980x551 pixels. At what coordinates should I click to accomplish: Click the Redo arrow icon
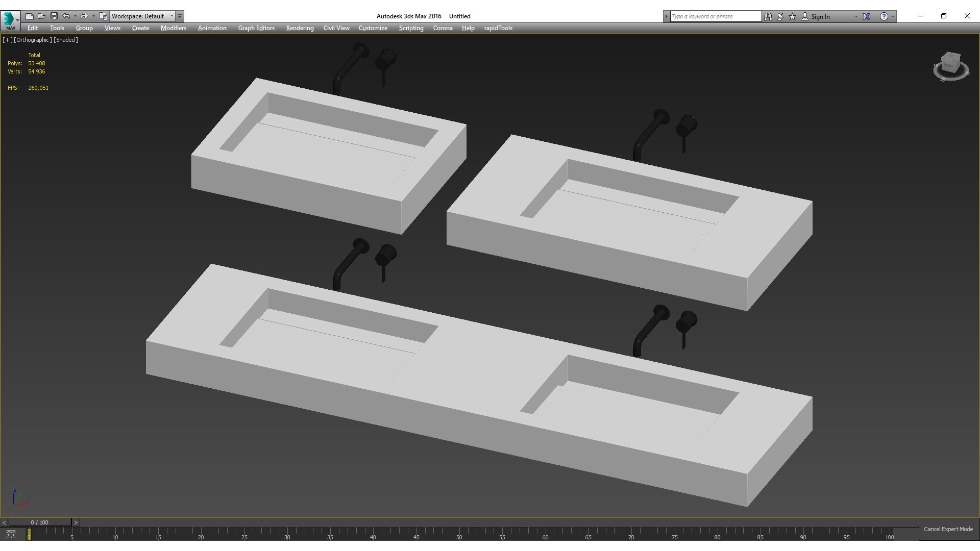click(84, 16)
